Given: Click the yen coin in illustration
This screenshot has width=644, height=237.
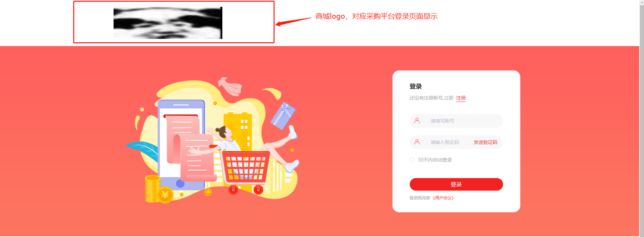Looking at the screenshot, I should (x=165, y=195).
